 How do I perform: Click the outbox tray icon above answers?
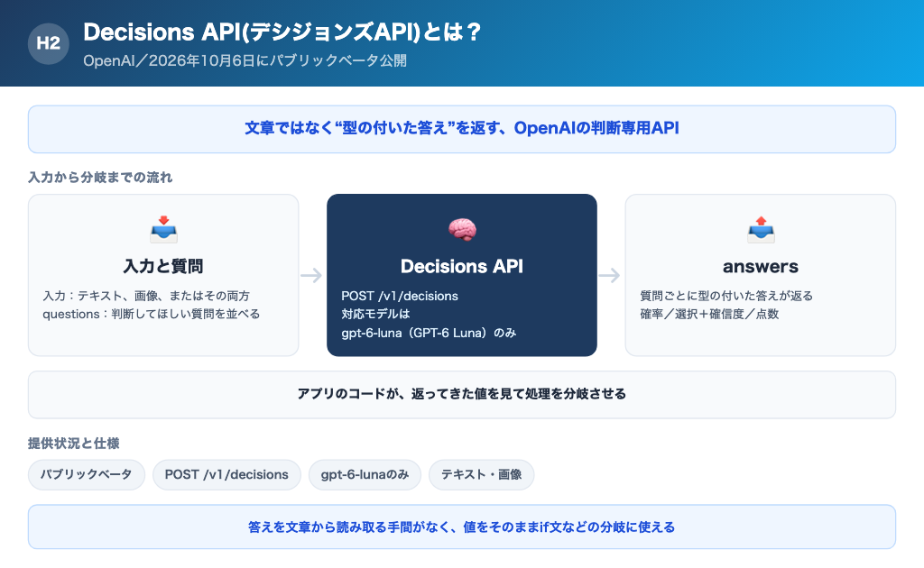(x=761, y=230)
